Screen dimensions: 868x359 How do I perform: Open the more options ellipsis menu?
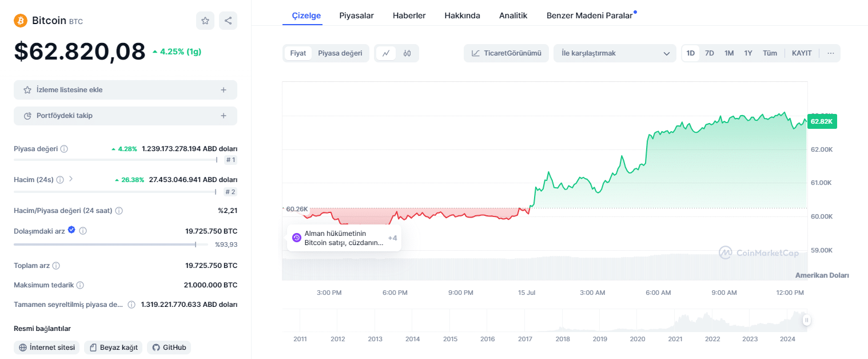(x=831, y=53)
